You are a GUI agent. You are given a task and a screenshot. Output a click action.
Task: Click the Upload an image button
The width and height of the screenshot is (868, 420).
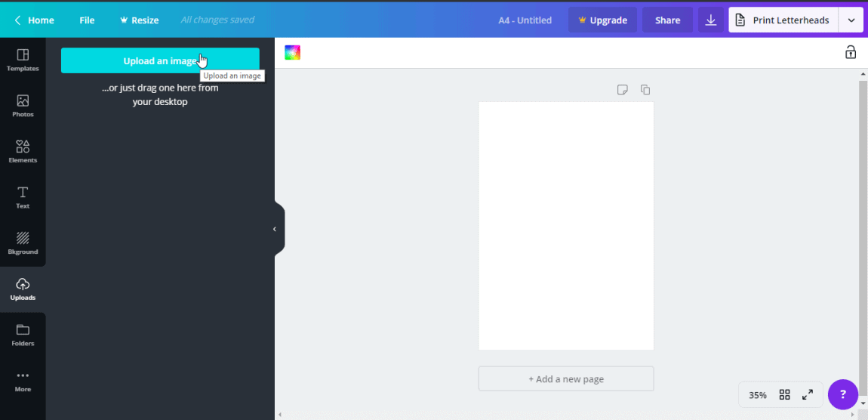click(x=160, y=60)
